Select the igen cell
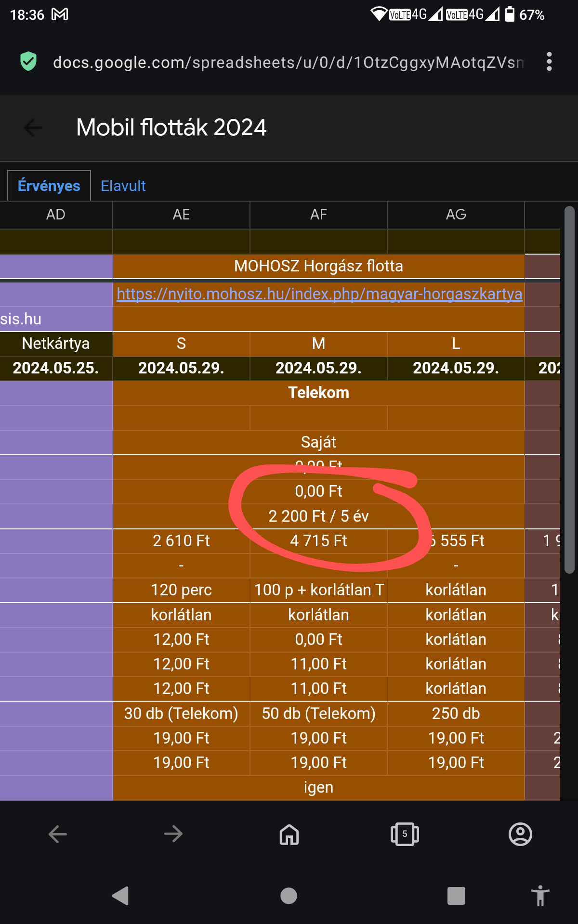Viewport: 578px width, 924px height. pos(318,788)
